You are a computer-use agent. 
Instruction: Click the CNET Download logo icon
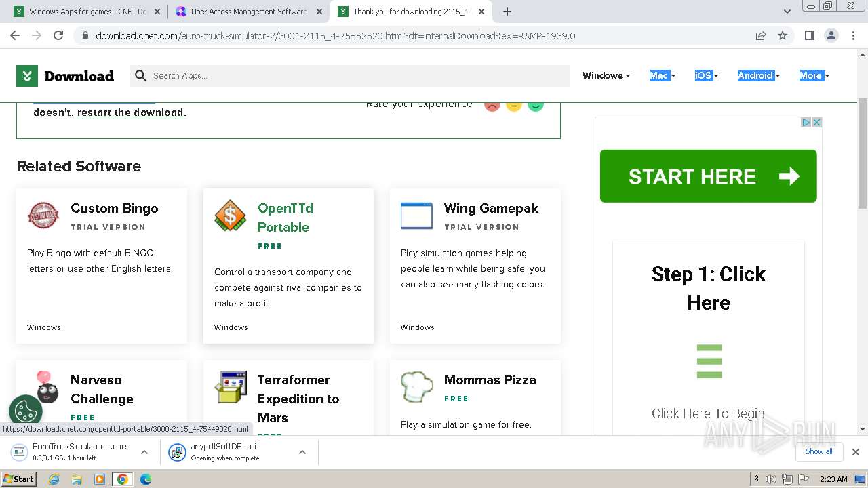(27, 76)
